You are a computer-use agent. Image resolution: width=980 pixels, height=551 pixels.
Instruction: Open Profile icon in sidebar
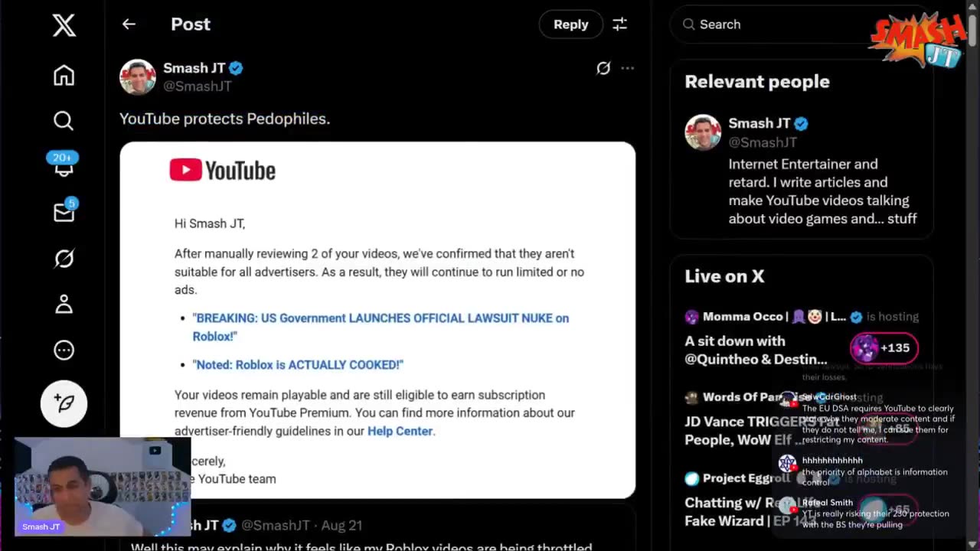point(64,305)
